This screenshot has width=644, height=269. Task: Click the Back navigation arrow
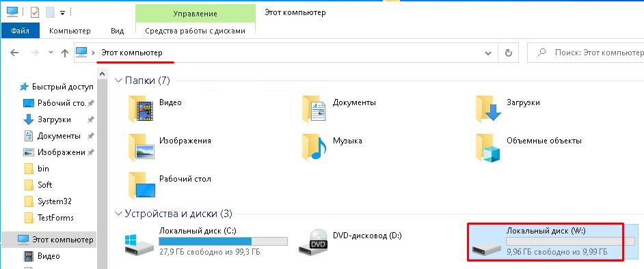coord(14,53)
